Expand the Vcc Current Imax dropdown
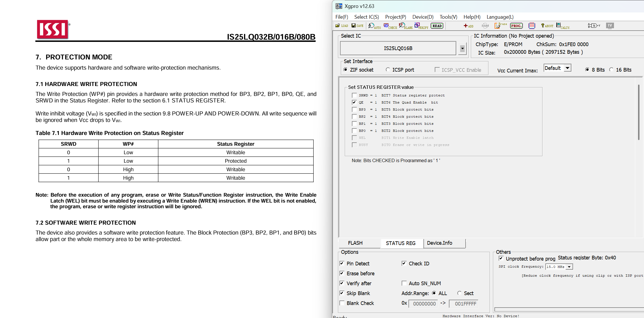Image resolution: width=644 pixels, height=318 pixels. coord(567,68)
